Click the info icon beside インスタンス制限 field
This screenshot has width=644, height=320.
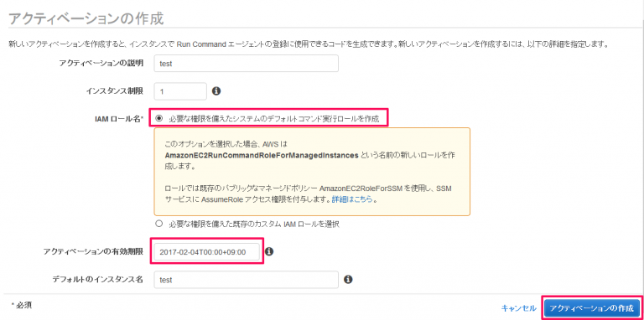point(216,91)
